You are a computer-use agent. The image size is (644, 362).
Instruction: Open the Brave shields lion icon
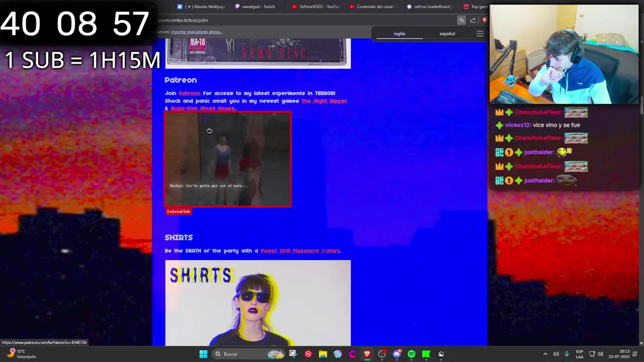[485, 20]
